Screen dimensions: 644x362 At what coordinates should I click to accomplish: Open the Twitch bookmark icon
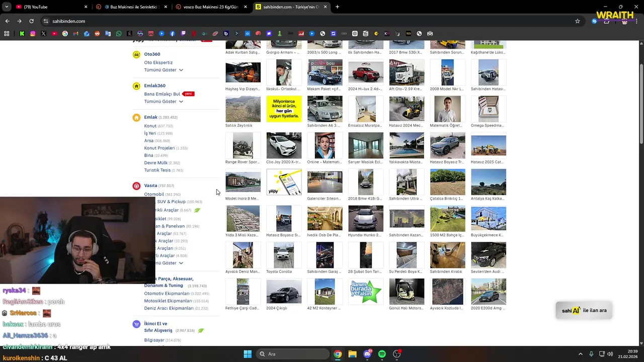(x=183, y=34)
